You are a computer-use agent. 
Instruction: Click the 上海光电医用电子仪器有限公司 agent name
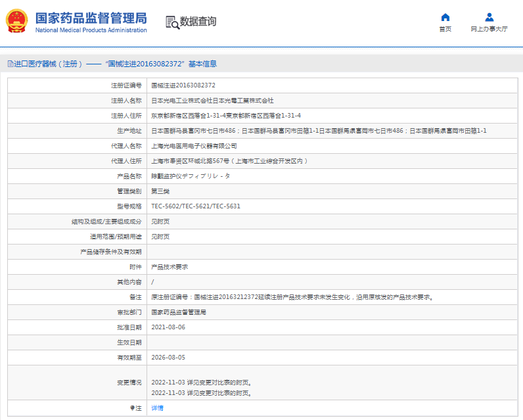(194, 146)
